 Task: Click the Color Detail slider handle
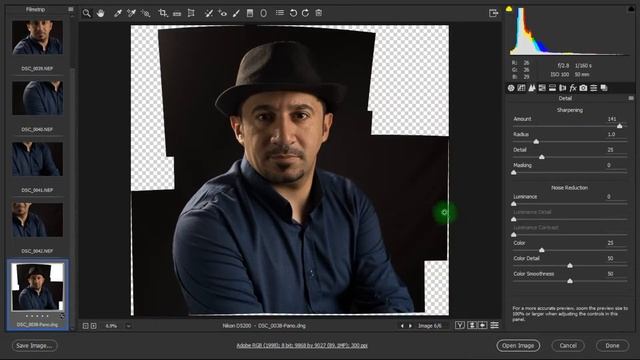point(570,266)
